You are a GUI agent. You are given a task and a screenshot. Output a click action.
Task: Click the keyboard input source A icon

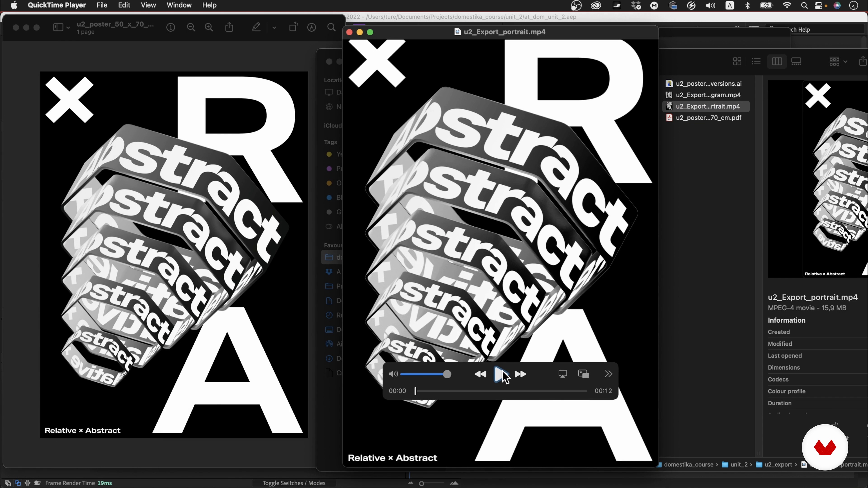click(729, 5)
